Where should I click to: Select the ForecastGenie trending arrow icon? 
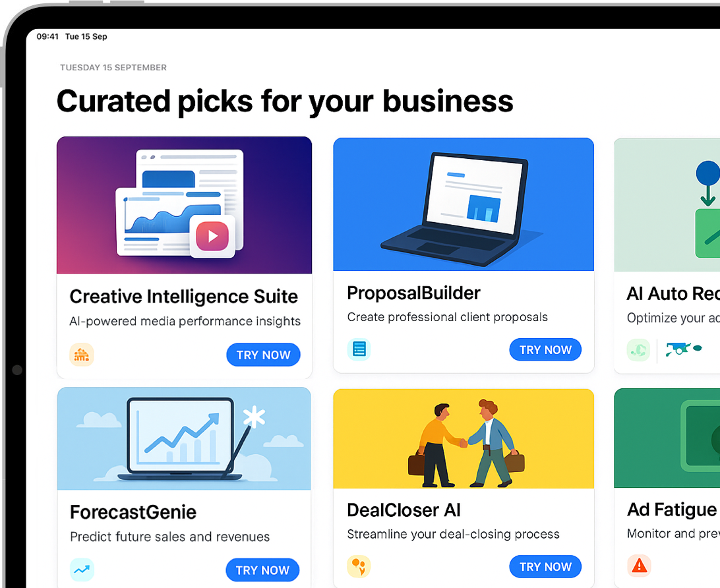point(82,570)
